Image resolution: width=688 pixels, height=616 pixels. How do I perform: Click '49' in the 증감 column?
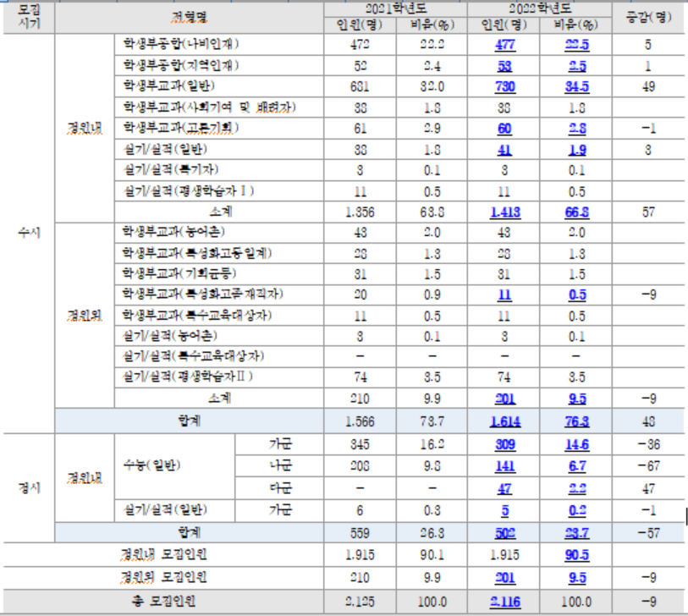[x=648, y=86]
